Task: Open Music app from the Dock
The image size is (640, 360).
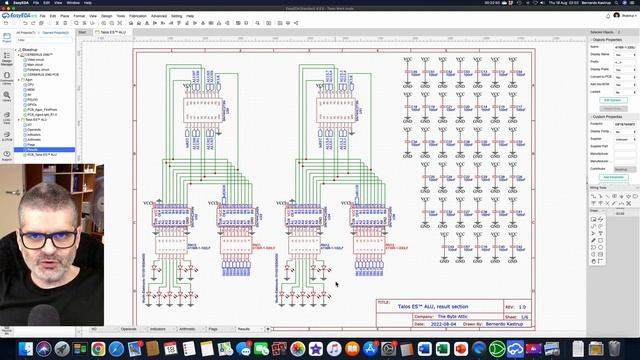Action: coord(334,349)
